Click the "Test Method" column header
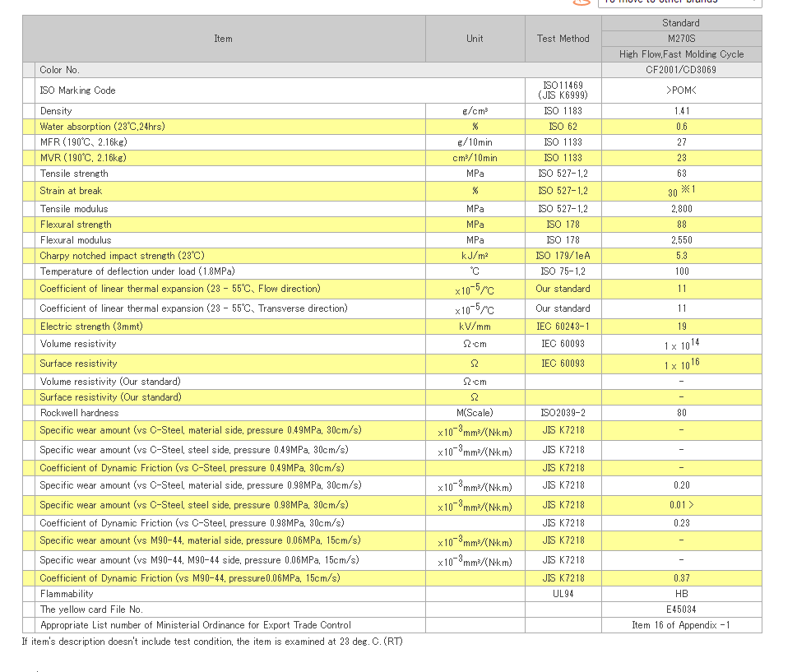This screenshot has width=797, height=672. [563, 39]
